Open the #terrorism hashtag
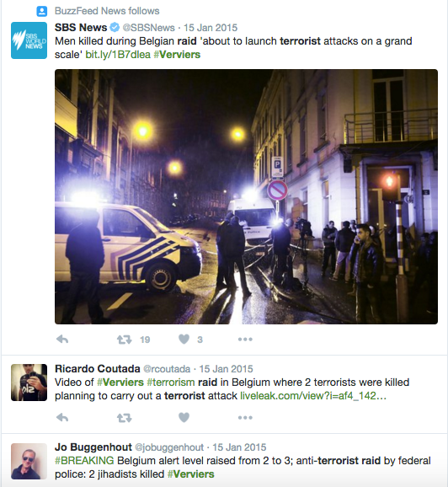Image resolution: width=448 pixels, height=487 pixels. tap(171, 383)
